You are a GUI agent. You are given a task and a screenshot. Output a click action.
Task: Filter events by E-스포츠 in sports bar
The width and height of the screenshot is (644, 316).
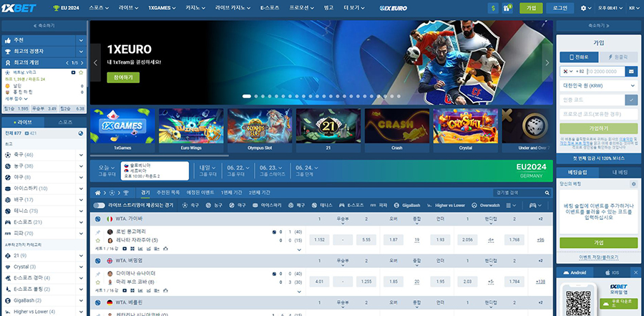[x=352, y=205]
